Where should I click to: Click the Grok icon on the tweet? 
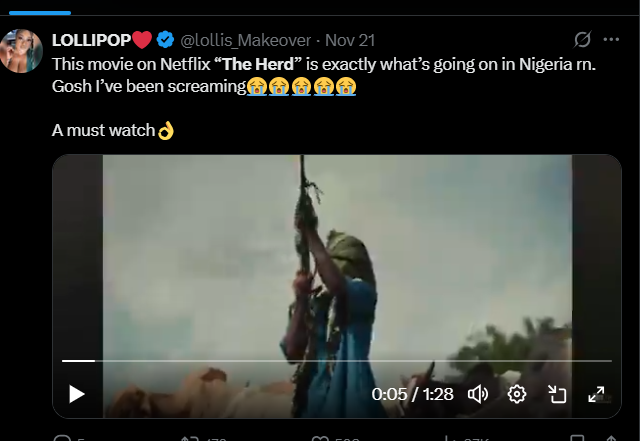(582, 40)
